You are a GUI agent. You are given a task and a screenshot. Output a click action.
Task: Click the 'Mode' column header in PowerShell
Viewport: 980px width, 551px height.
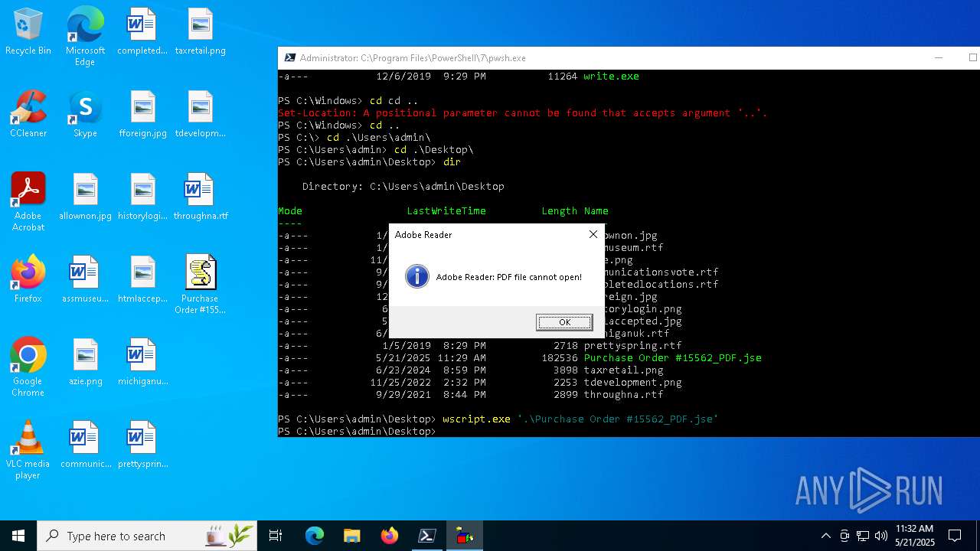pyautogui.click(x=290, y=210)
